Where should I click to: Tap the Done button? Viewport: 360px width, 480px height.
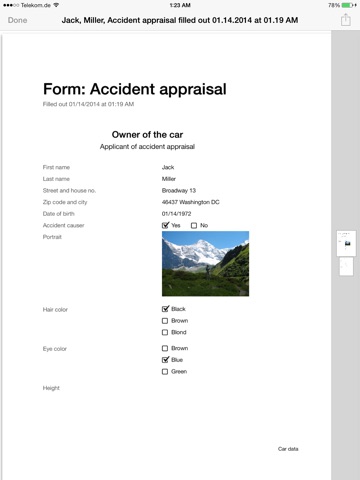pos(17,20)
